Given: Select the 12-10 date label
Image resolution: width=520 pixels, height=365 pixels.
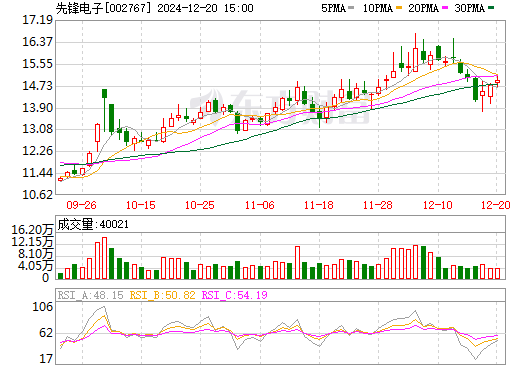Looking at the screenshot, I should (438, 205).
